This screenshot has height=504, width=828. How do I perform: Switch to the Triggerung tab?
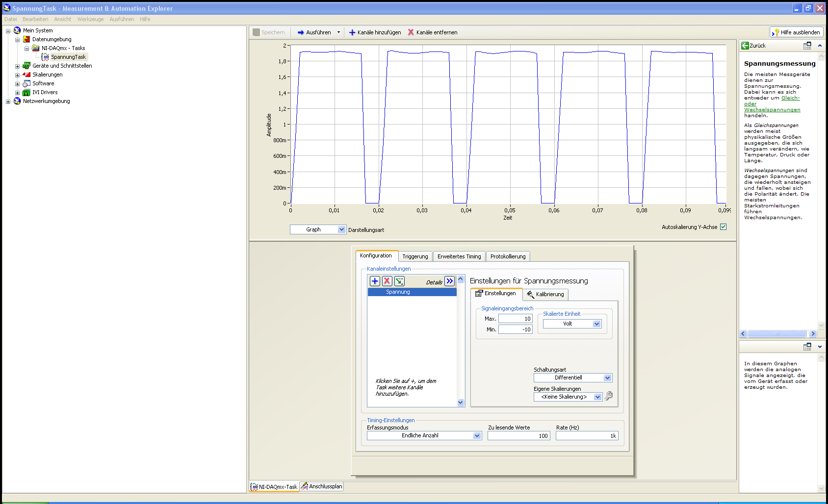click(x=415, y=256)
